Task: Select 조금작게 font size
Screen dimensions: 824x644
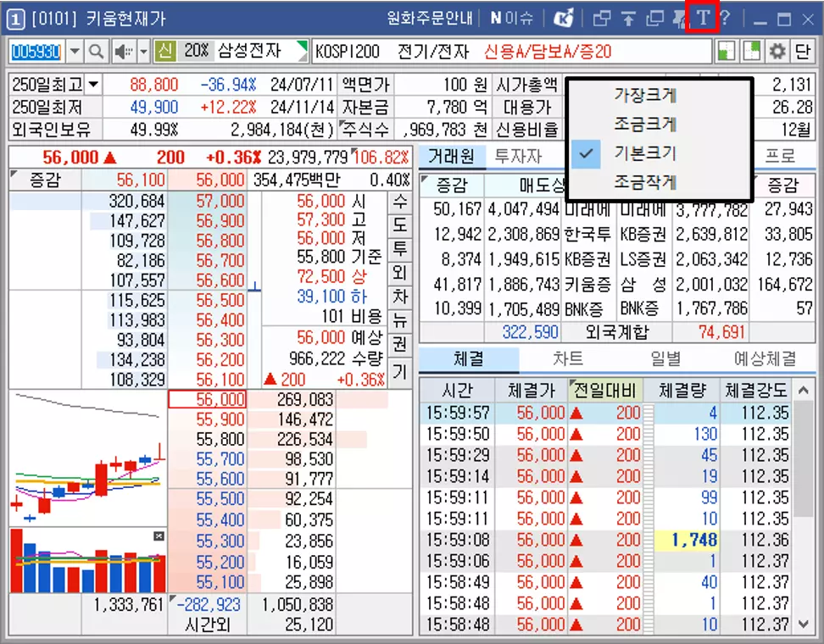Action: (x=645, y=183)
